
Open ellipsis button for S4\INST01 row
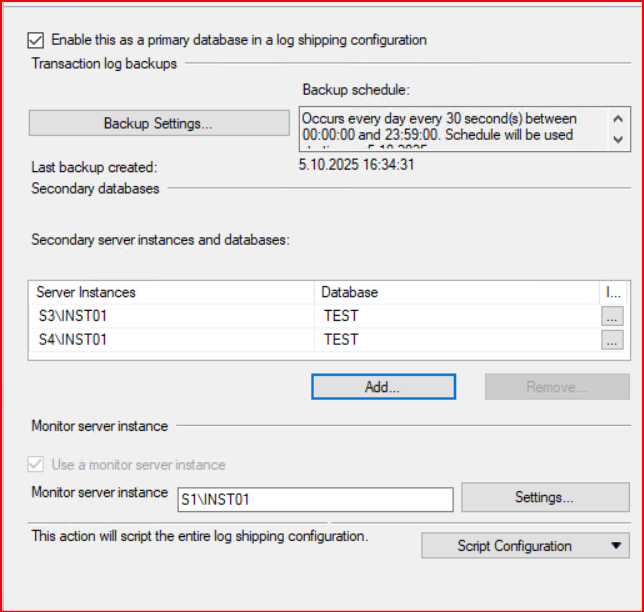point(612,340)
